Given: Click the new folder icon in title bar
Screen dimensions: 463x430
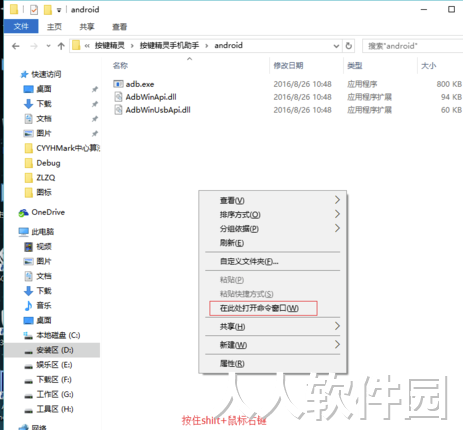Looking at the screenshot, I should (x=48, y=10).
